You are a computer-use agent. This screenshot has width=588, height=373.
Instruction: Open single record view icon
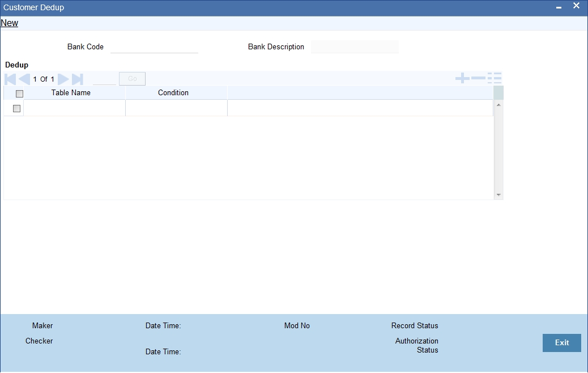coord(495,78)
